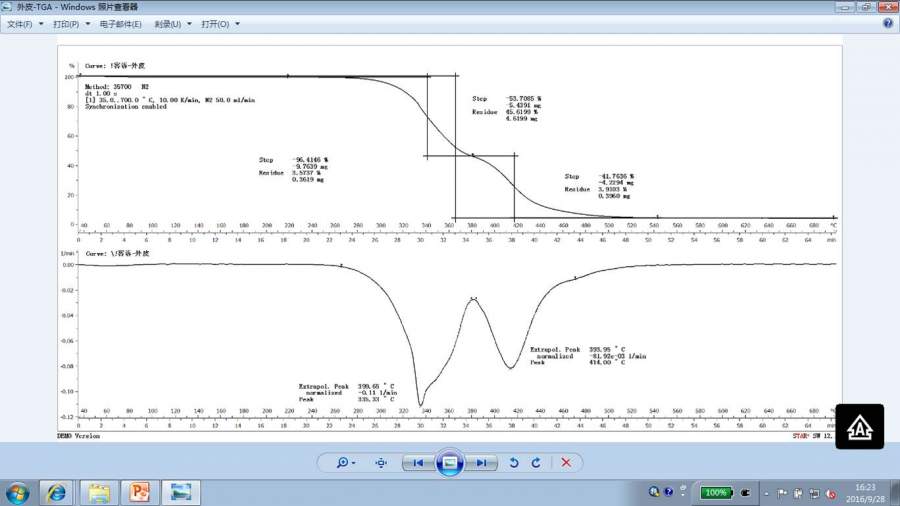Click the photo viewer window title icon
This screenshot has height=506, width=900.
click(7, 7)
